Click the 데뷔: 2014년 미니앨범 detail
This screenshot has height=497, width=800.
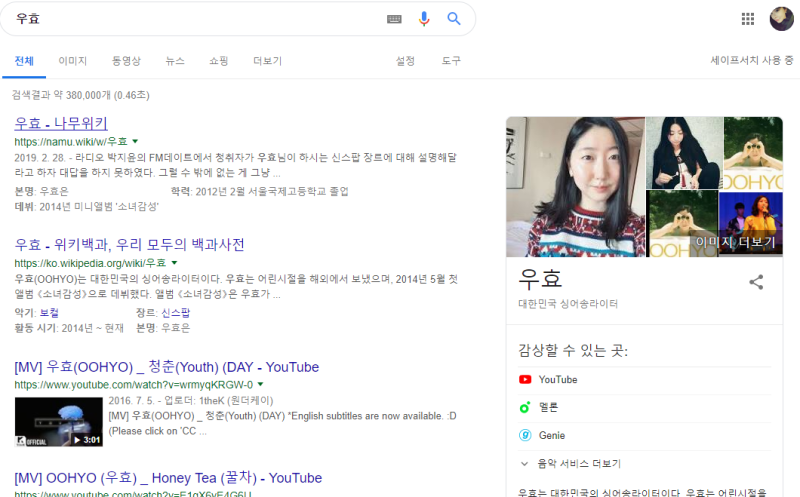point(87,207)
